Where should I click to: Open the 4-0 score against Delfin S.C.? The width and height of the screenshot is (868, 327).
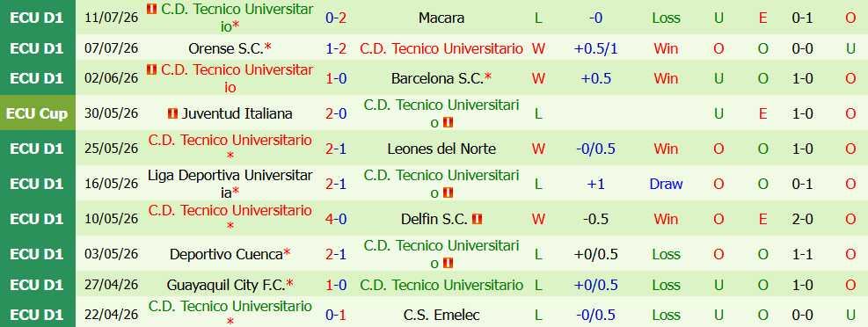point(336,219)
